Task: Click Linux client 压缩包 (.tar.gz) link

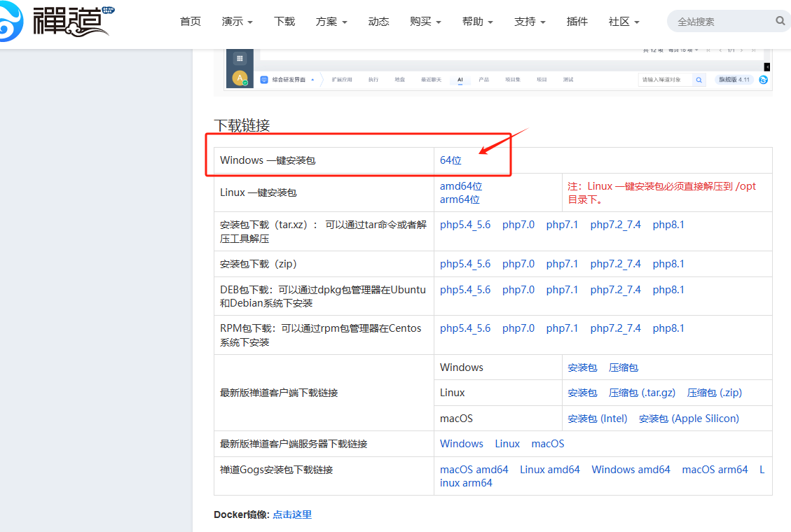Action: [642, 393]
